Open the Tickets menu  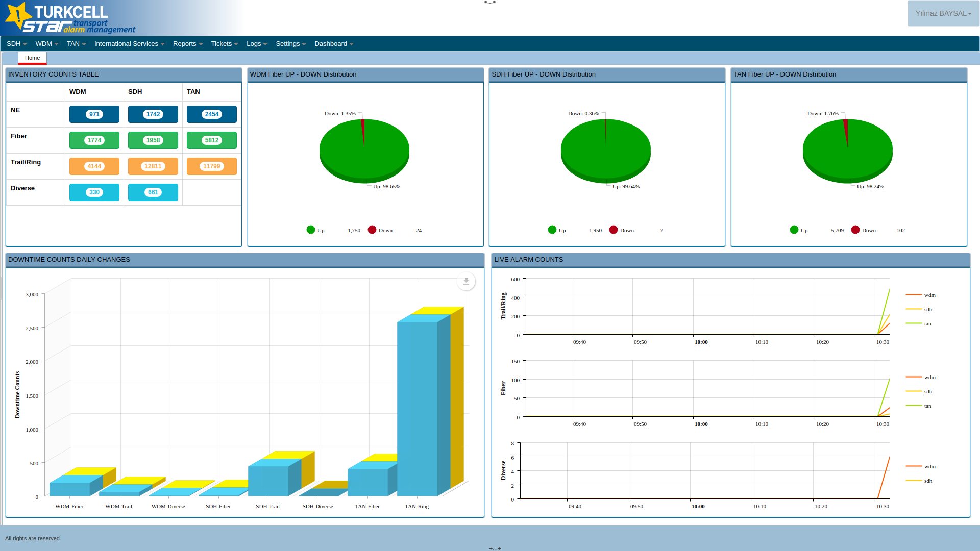tap(224, 44)
